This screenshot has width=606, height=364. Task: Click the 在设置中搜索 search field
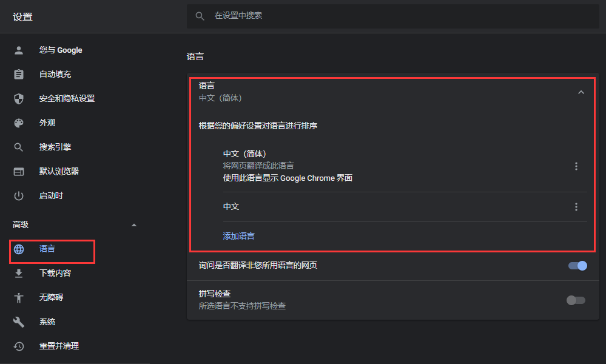[x=392, y=16]
